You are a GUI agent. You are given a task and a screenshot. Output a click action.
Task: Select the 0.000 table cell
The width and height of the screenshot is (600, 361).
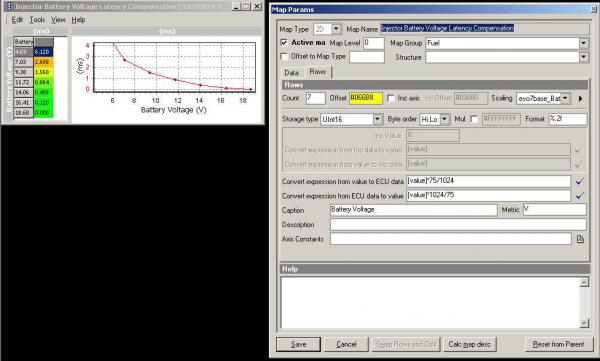pyautogui.click(x=44, y=113)
